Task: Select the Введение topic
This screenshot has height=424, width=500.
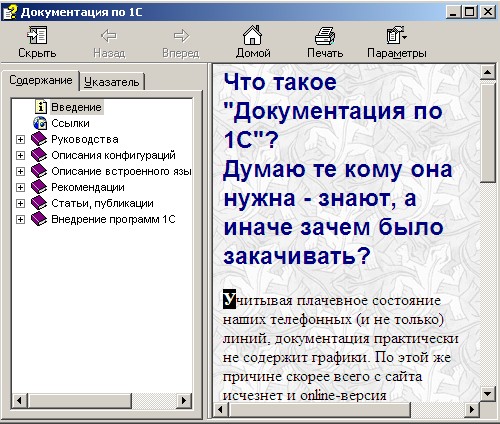Action: [x=76, y=107]
